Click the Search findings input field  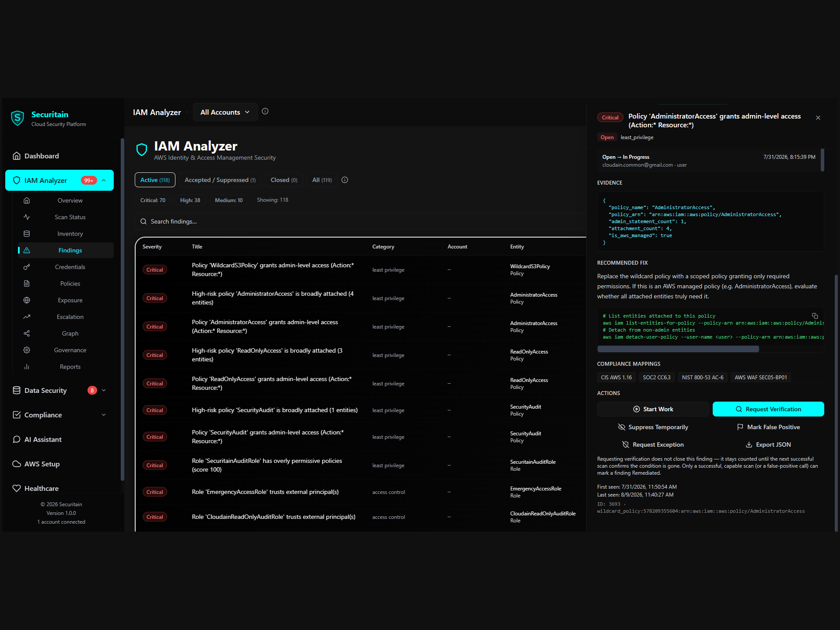coord(360,222)
